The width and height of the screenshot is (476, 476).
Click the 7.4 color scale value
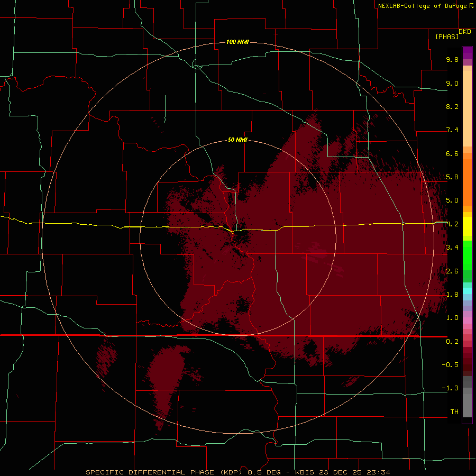452,130
